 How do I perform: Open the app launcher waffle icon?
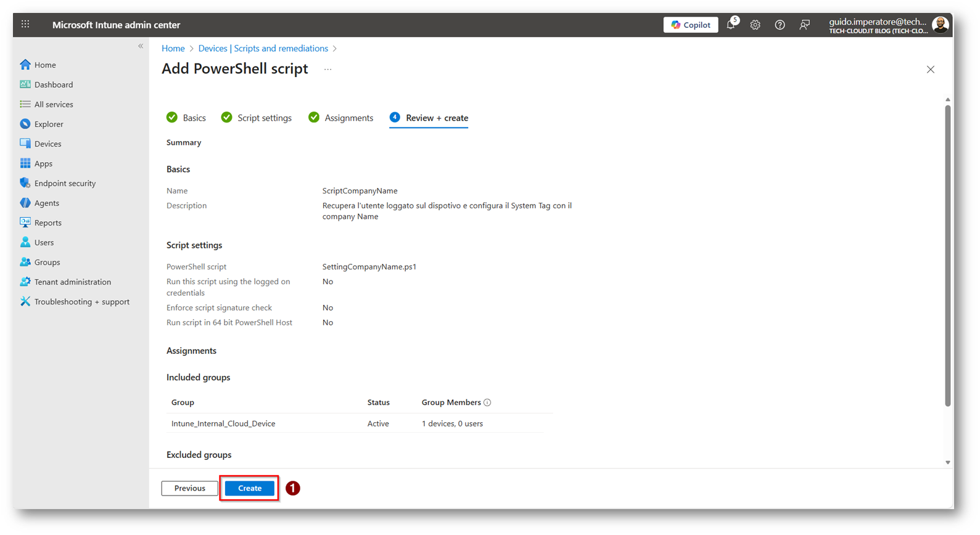[25, 25]
